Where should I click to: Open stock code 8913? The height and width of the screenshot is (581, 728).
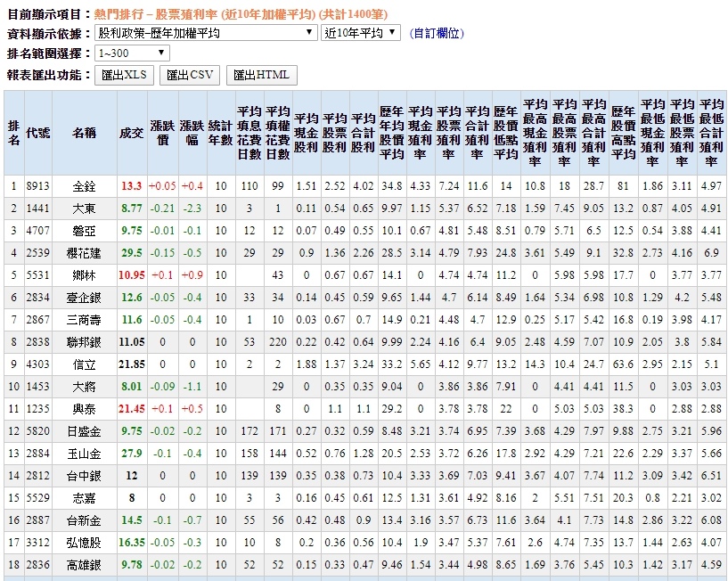(x=38, y=186)
